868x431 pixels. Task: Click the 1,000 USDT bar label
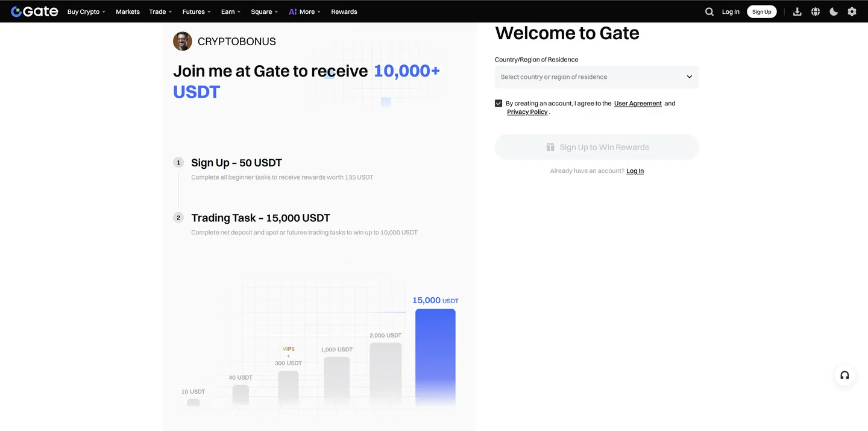(x=336, y=350)
